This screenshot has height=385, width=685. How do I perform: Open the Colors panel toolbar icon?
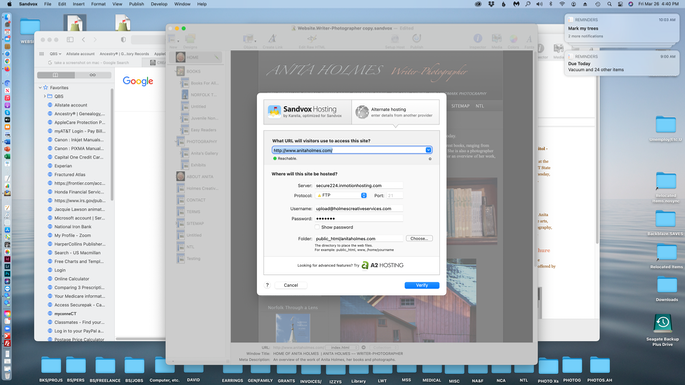pyautogui.click(x=513, y=39)
